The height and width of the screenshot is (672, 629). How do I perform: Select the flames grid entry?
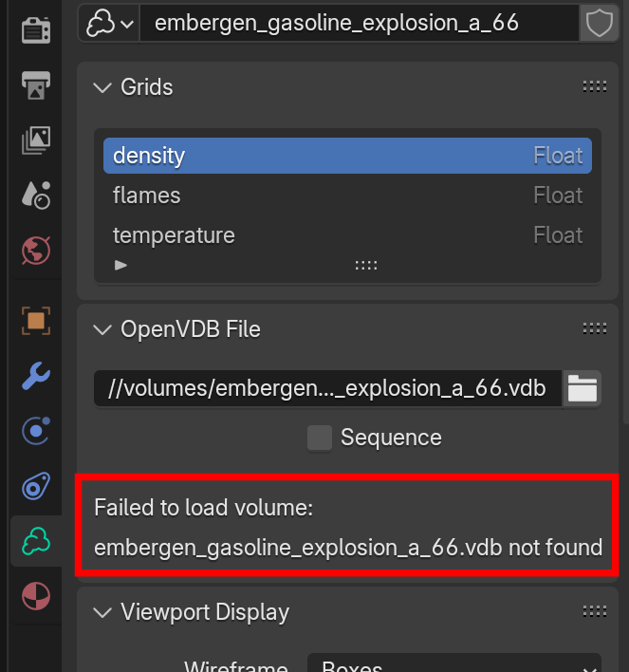(347, 196)
